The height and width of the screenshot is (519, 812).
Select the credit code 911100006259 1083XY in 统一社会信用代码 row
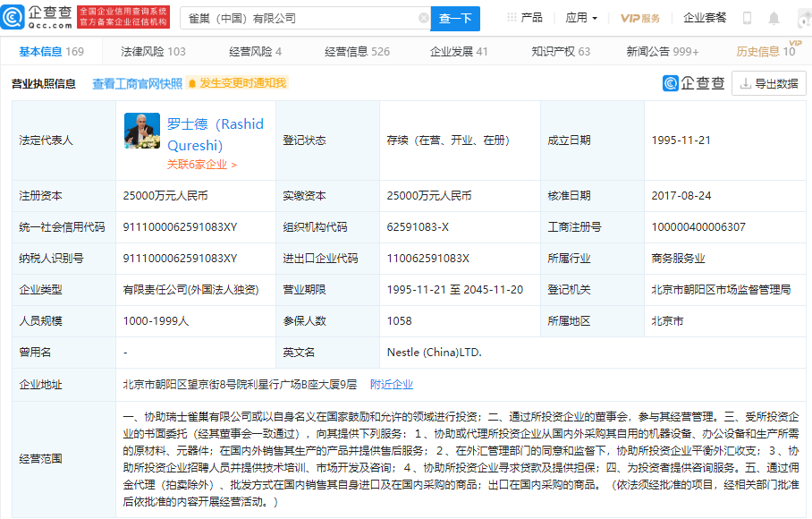[x=180, y=227]
